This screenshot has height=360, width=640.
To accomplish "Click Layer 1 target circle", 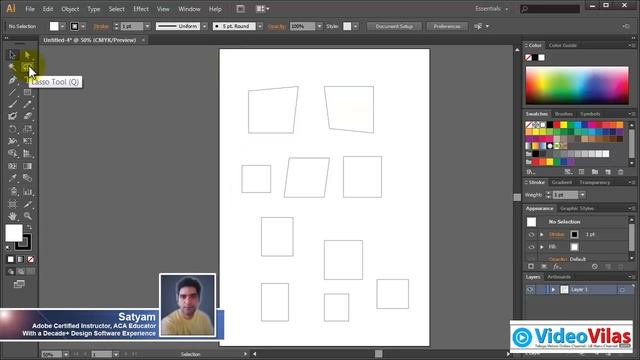I will [622, 290].
